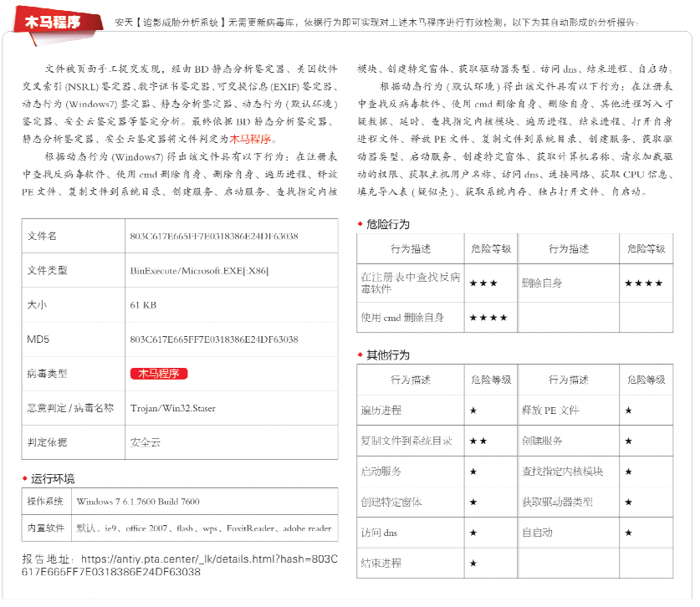Click the 启动服务 cell in 其他行为 table
This screenshot has height=607, width=700.
point(411,472)
